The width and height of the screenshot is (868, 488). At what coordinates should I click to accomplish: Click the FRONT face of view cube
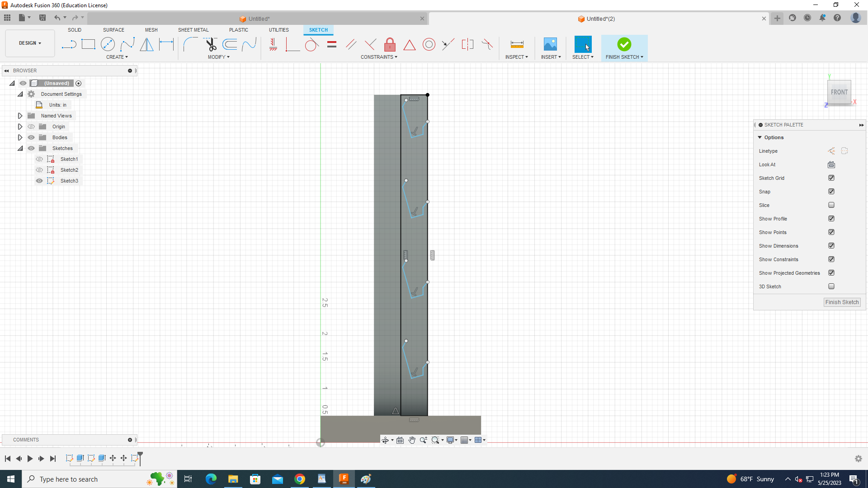coord(839,92)
